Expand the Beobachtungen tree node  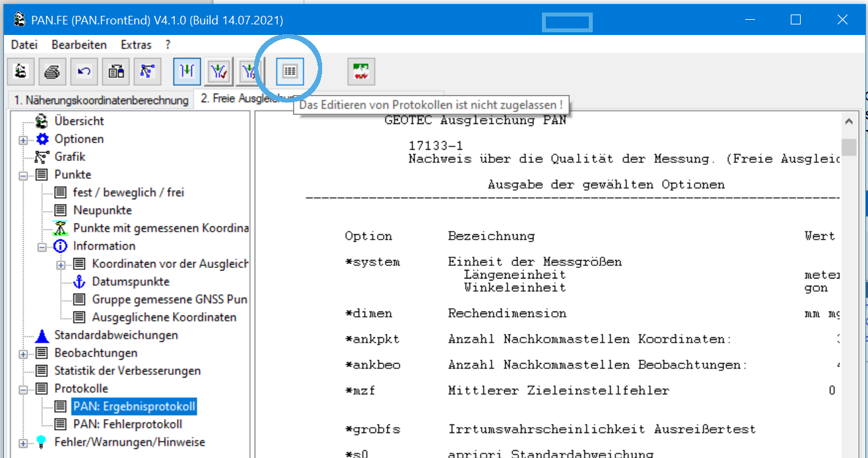point(23,354)
